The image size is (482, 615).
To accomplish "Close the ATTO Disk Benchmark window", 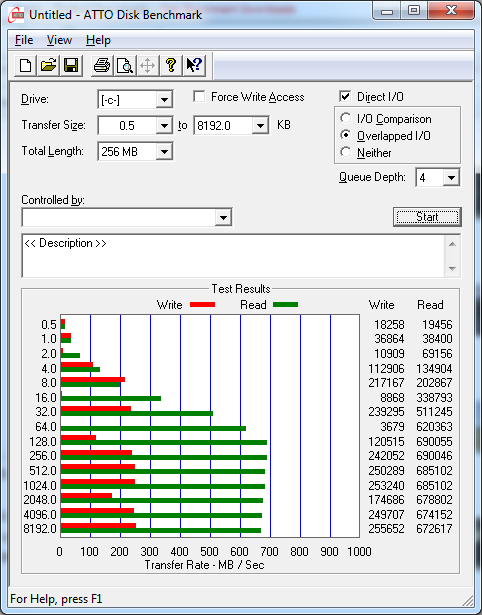I will (451, 11).
